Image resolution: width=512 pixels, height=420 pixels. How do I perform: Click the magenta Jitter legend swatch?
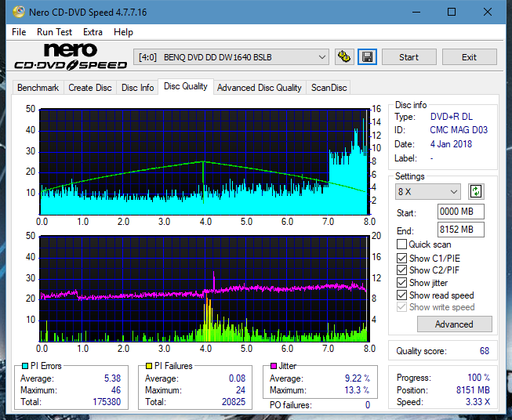(274, 366)
